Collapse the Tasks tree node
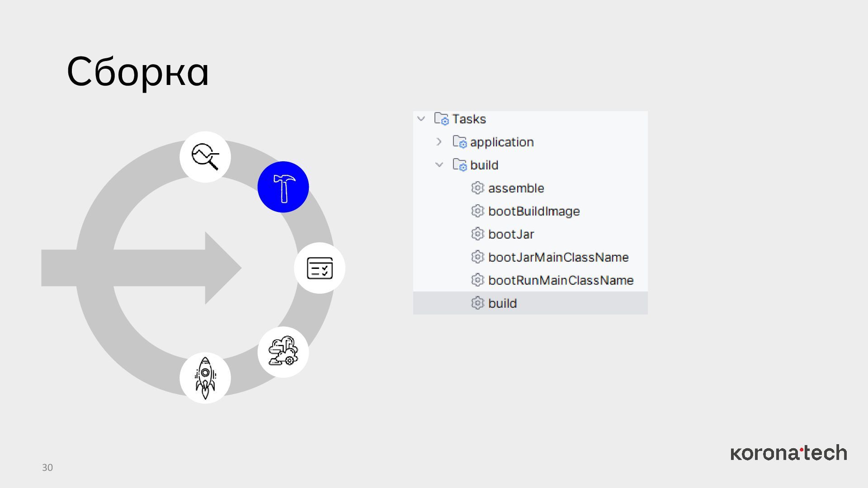This screenshot has width=868, height=488. pyautogui.click(x=421, y=119)
